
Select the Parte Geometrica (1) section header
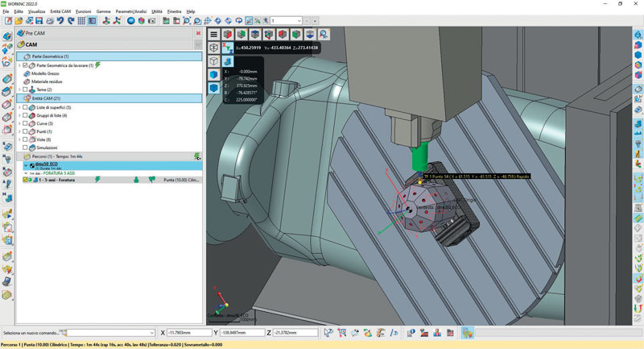[x=109, y=56]
